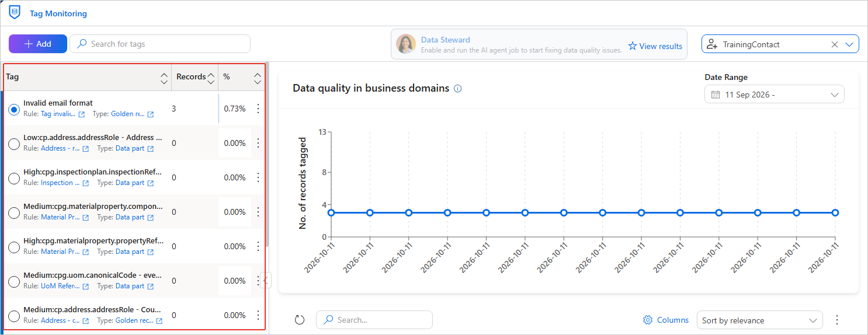Open external link icon beside Address - r... rule
Viewport: 868px width, 335px height.
[86, 149]
